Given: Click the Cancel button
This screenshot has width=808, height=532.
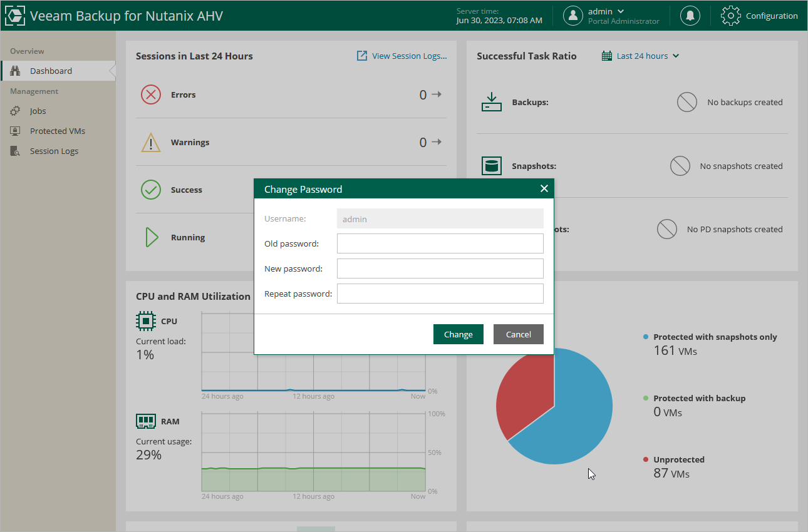Looking at the screenshot, I should pos(519,334).
